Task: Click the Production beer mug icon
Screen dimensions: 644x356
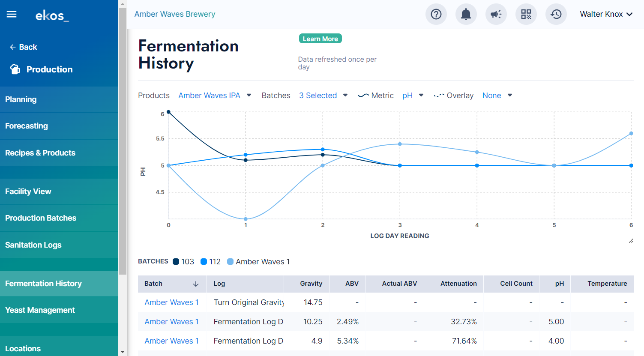Action: 15,69
